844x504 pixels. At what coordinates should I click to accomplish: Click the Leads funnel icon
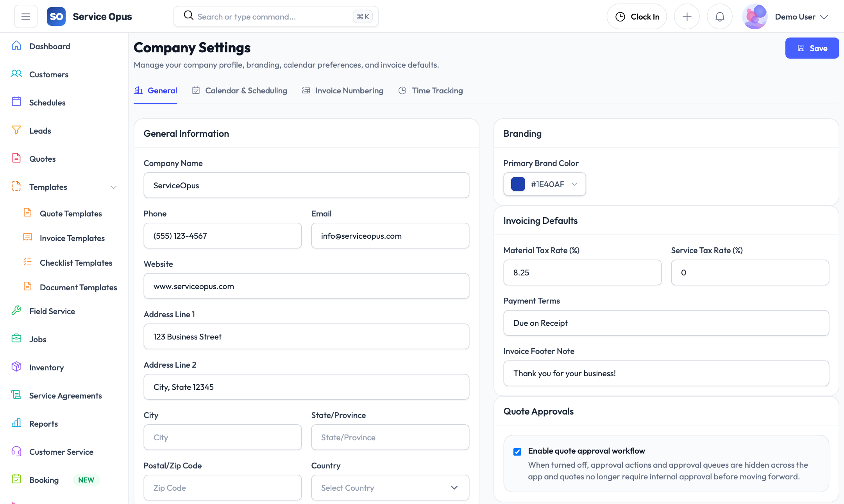[16, 130]
